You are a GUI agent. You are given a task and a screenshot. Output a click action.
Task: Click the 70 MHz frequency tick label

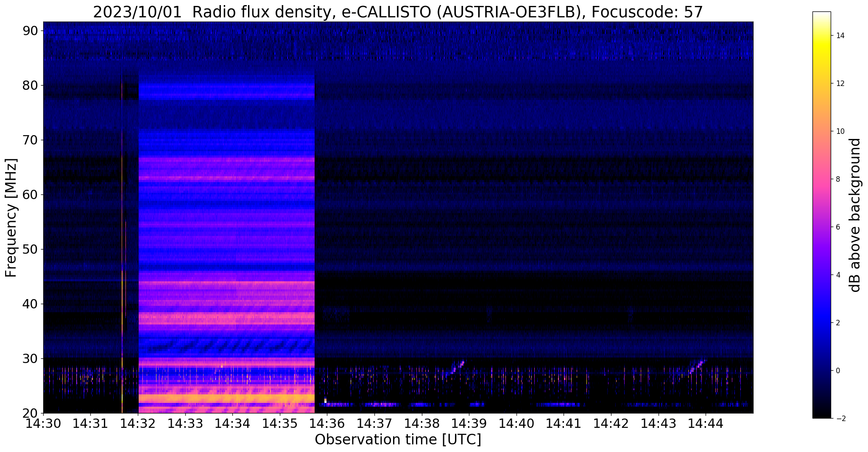pyautogui.click(x=31, y=140)
